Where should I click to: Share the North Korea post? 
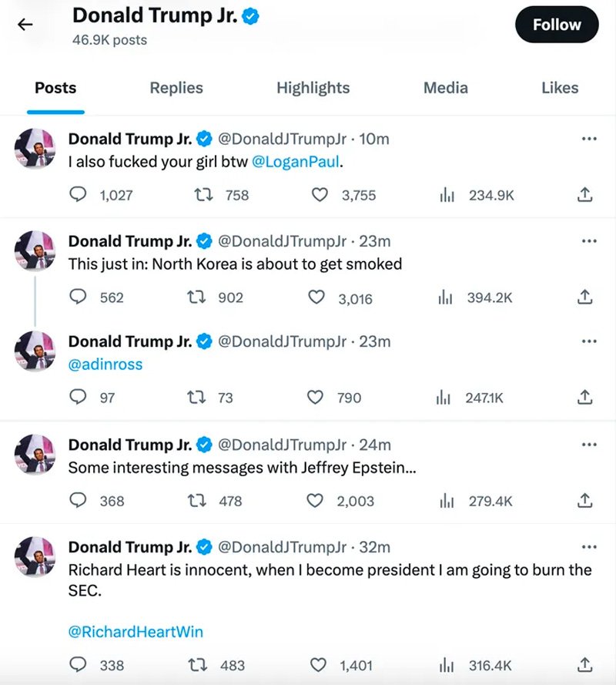[x=584, y=297]
